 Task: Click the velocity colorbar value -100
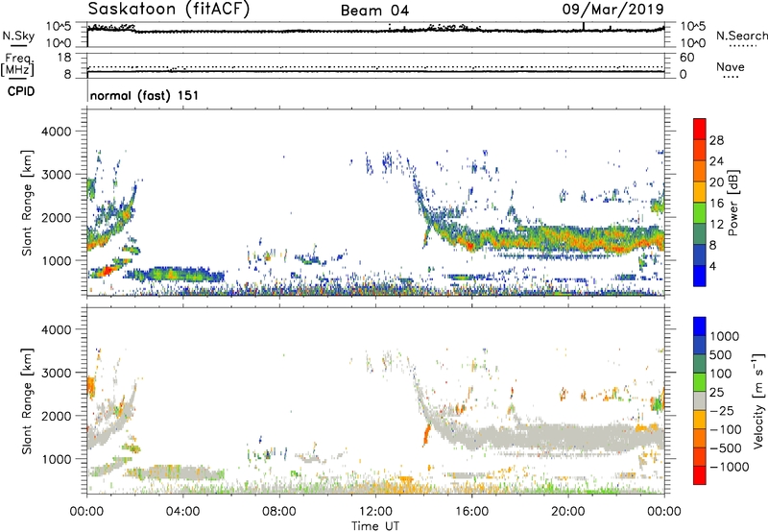(725, 429)
